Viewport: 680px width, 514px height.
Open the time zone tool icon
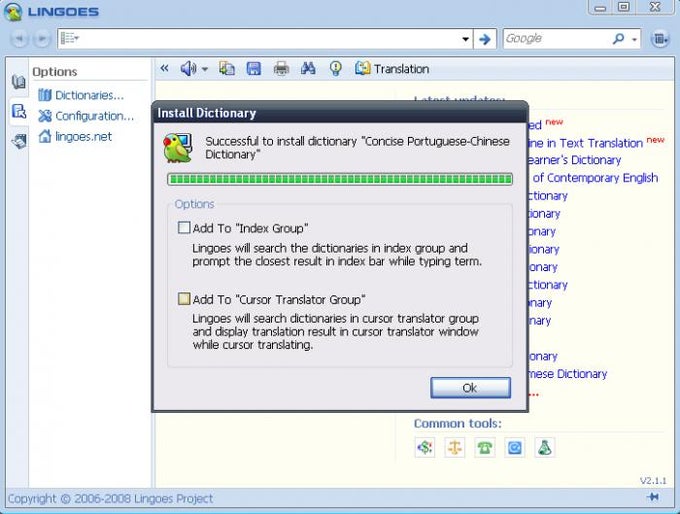click(515, 447)
